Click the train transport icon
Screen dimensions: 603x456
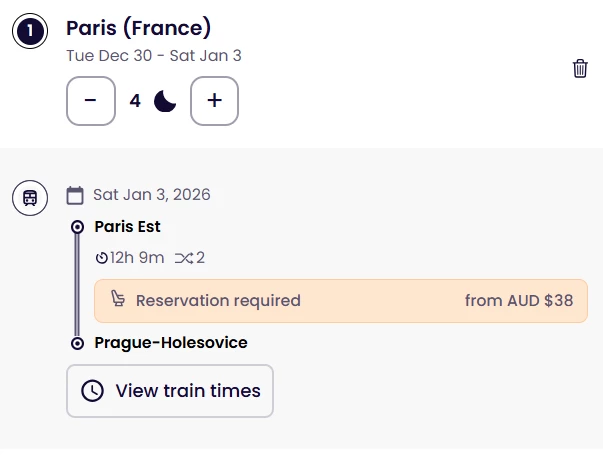coord(30,197)
